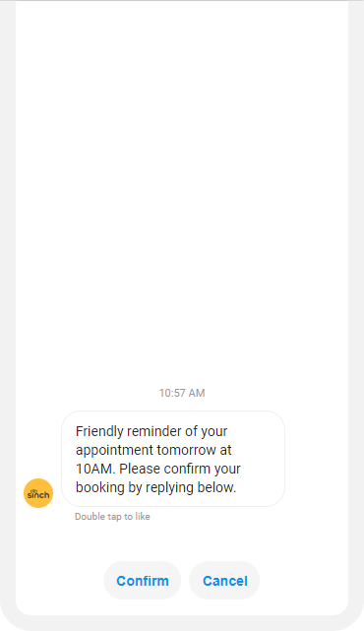Click the 'Double tap to like' hint
The height and width of the screenshot is (631, 364).
click(112, 516)
